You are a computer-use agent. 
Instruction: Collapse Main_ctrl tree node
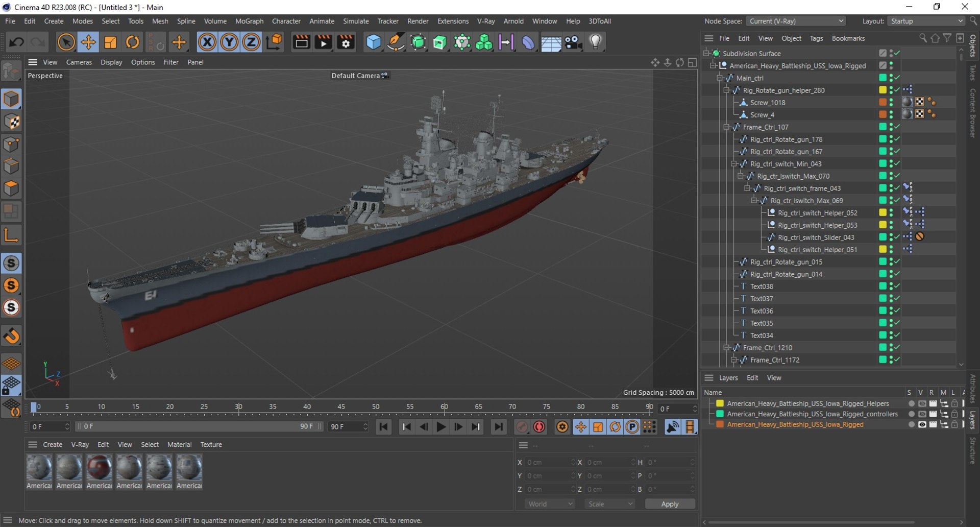720,78
